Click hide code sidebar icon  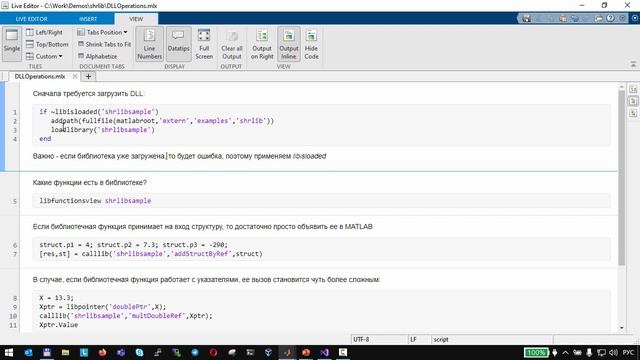[633, 113]
